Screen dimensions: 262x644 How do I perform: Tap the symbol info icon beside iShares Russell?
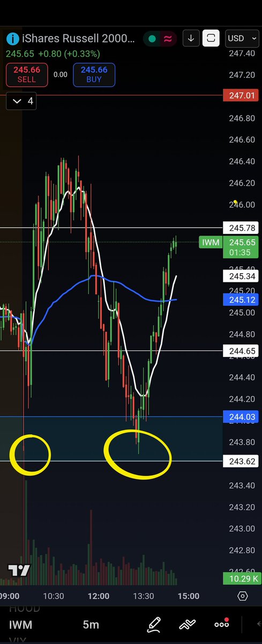(12, 39)
